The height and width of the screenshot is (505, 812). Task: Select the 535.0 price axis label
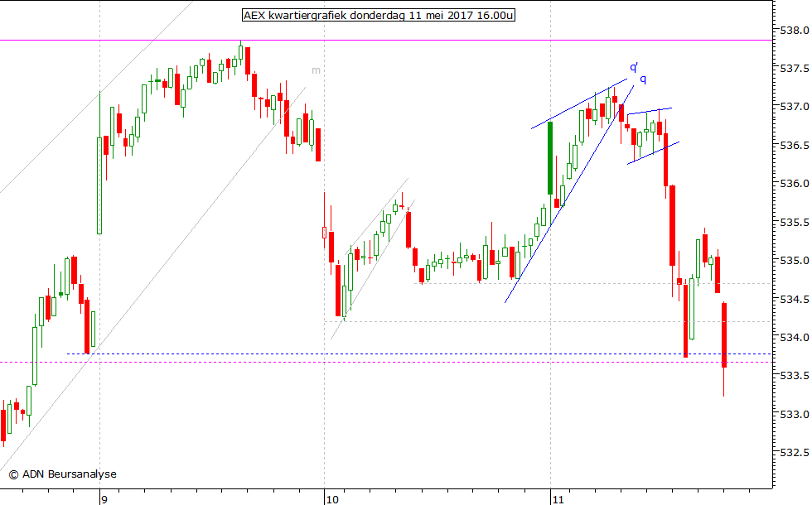(x=795, y=260)
